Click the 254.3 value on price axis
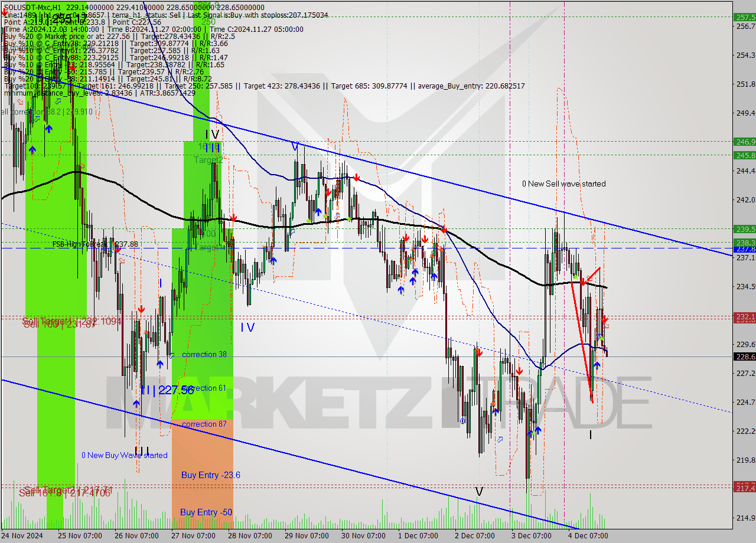The image size is (756, 543). [x=745, y=55]
